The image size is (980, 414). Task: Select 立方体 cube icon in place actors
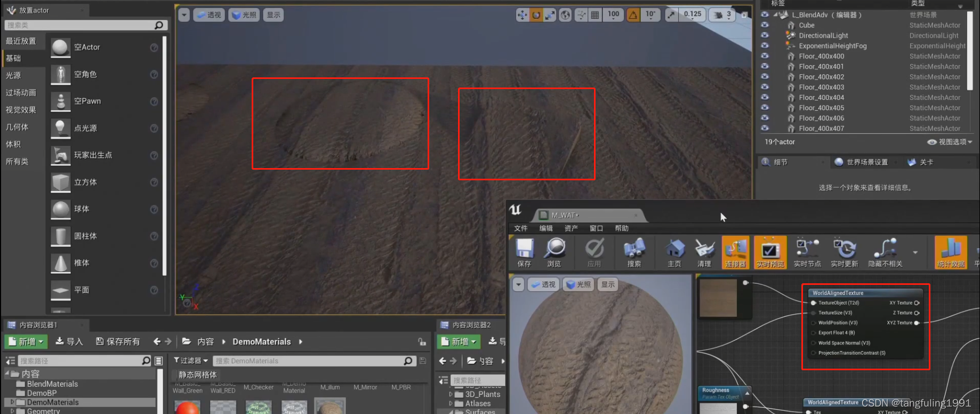click(60, 182)
